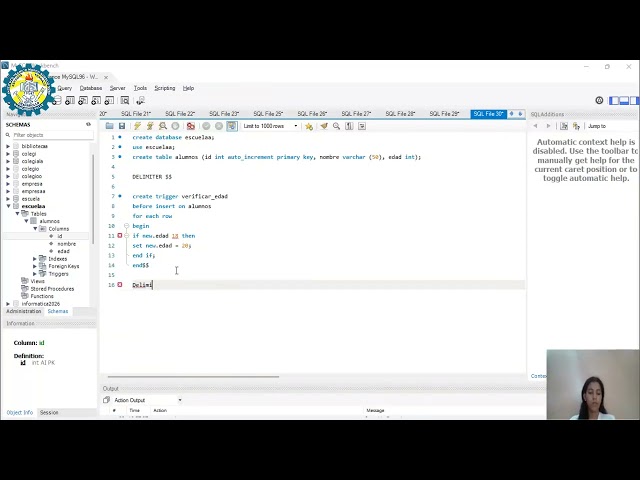Toggle bottom output panel visibility
Viewport: 640px width, 480px height.
click(x=624, y=100)
